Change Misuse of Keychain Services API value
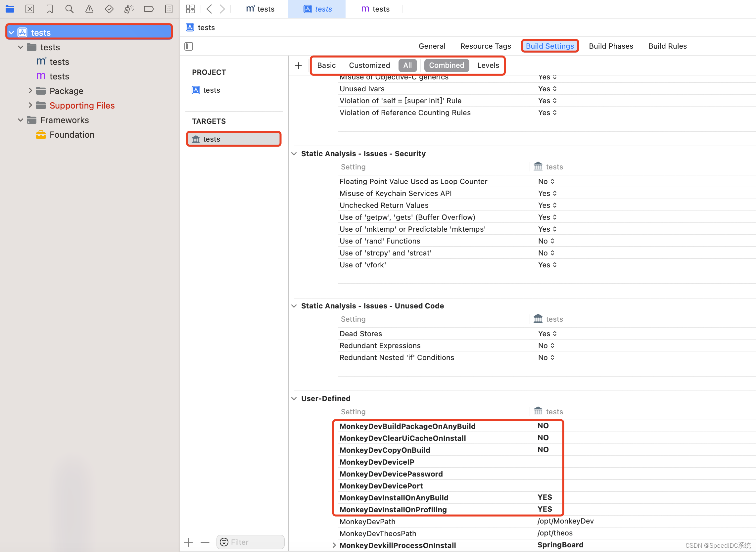The height and width of the screenshot is (552, 756). (547, 194)
